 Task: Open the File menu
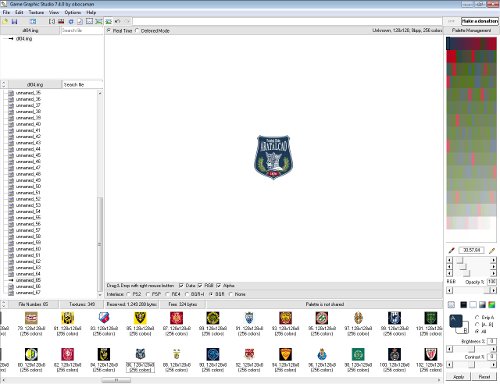(6, 12)
